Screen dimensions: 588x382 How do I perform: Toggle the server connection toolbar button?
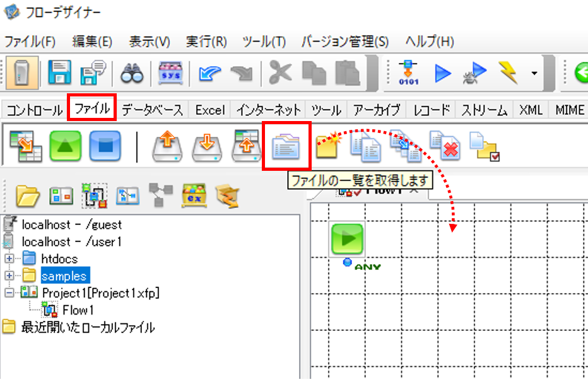[x=21, y=72]
